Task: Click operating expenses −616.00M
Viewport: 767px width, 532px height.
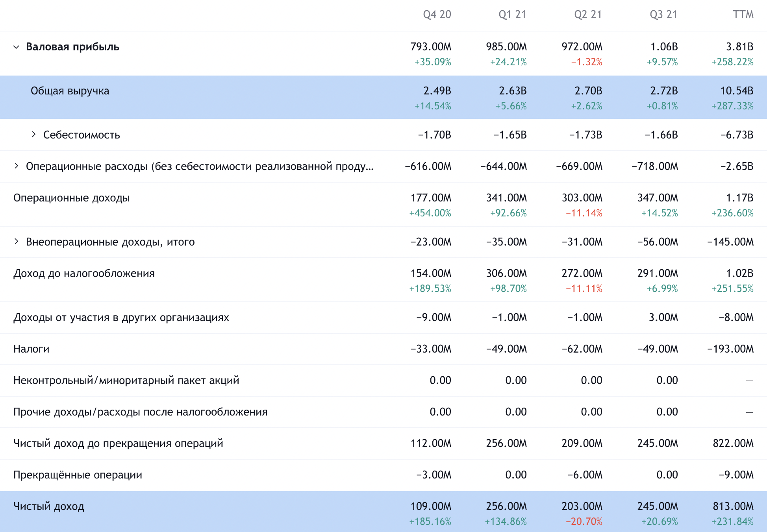Action: click(428, 166)
